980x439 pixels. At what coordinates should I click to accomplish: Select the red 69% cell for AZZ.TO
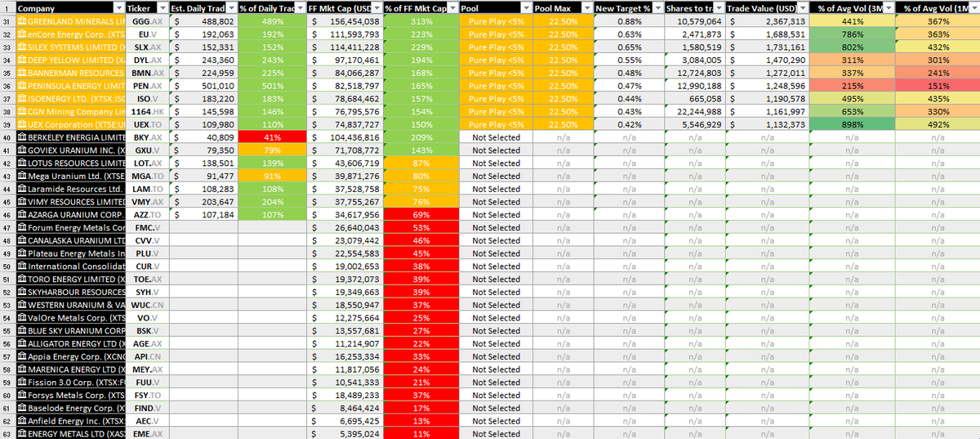coord(421,215)
